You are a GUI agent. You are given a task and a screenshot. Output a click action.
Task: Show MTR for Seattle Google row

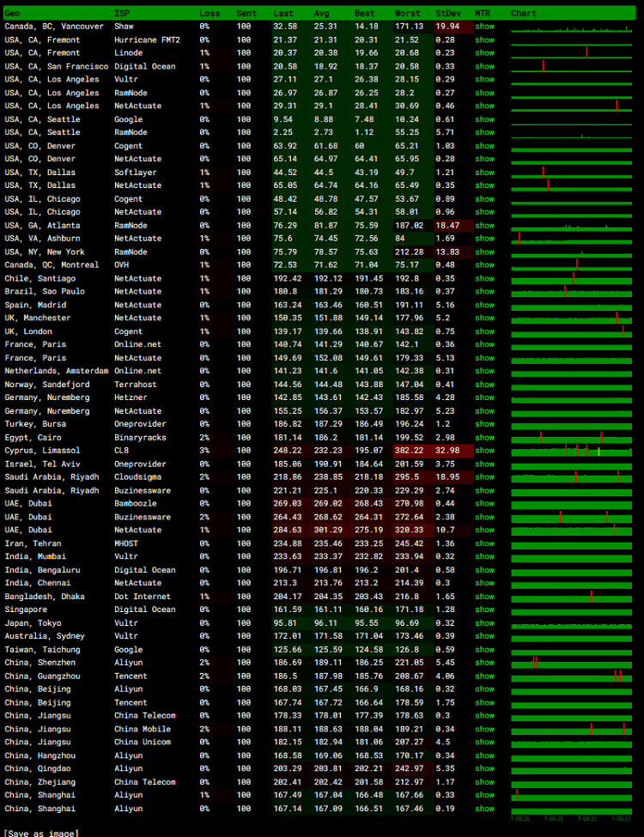click(484, 119)
